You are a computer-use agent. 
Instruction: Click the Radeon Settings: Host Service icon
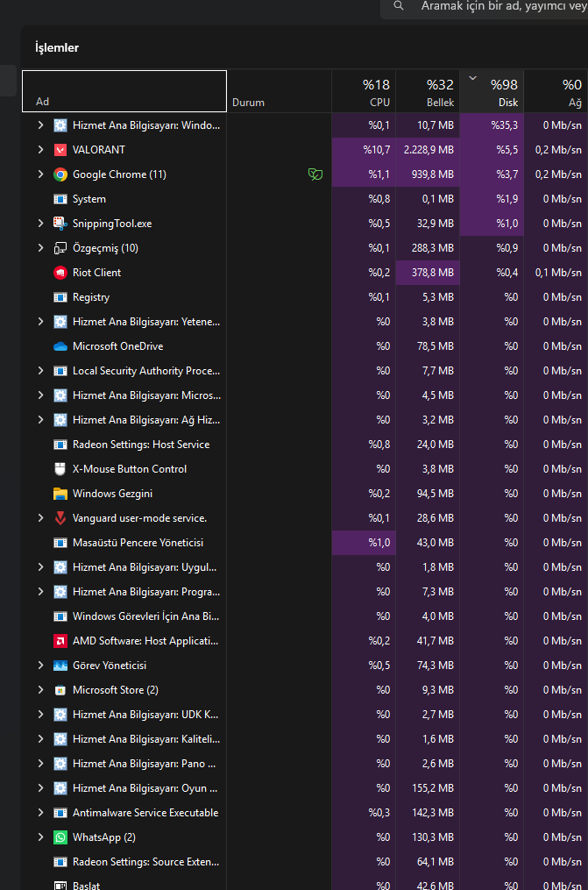(60, 445)
